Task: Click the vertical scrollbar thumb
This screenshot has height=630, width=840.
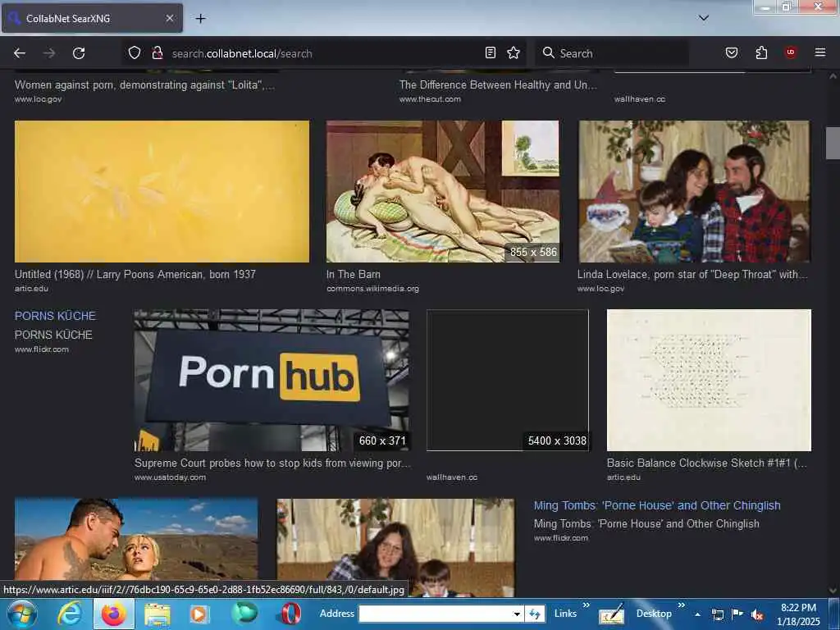Action: pos(833,143)
